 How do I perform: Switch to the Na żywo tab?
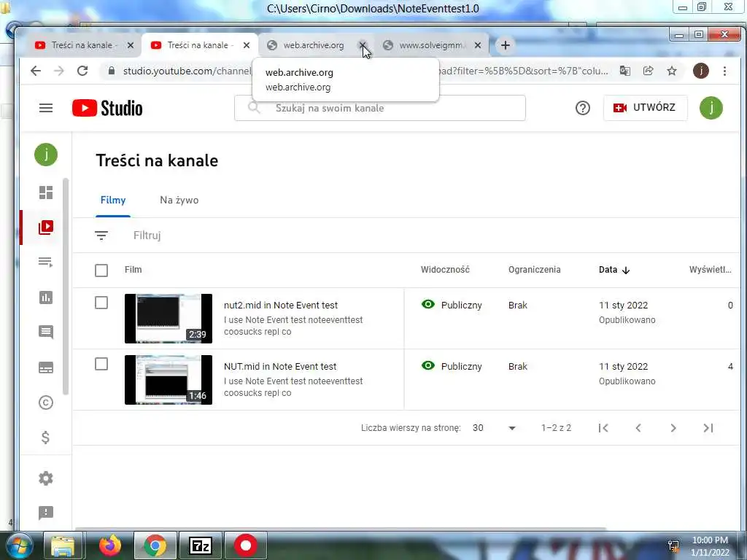[179, 200]
